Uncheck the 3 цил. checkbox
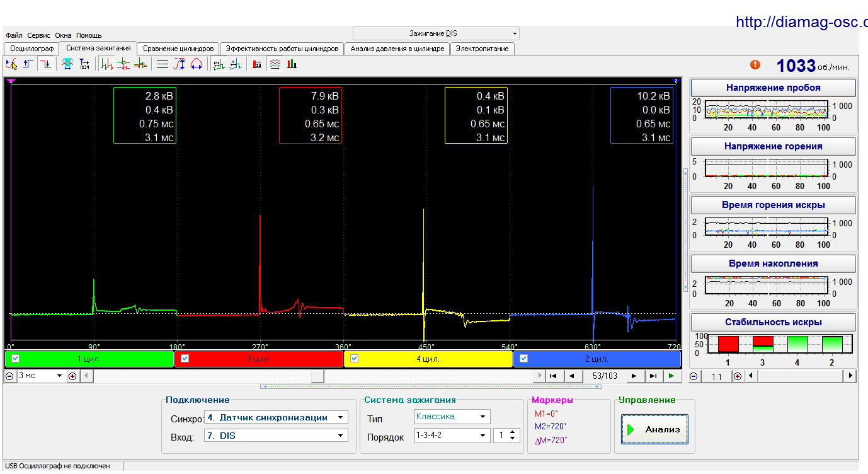 pos(186,359)
